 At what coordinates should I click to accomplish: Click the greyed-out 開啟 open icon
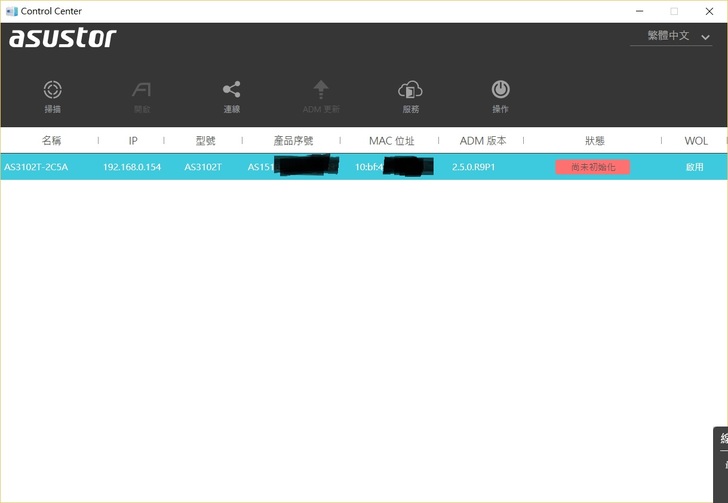pyautogui.click(x=142, y=89)
